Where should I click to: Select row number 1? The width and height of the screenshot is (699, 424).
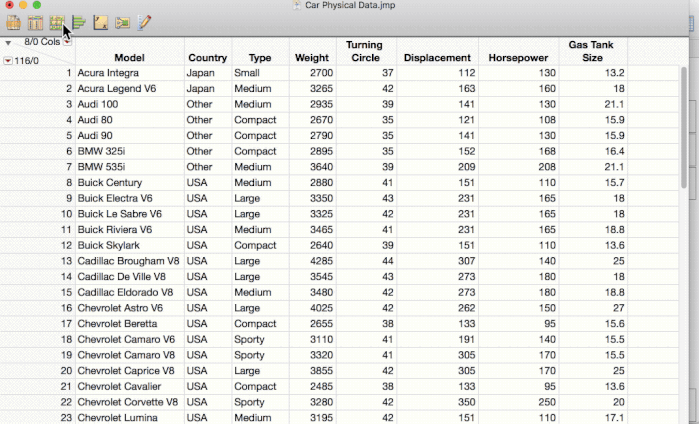[69, 73]
